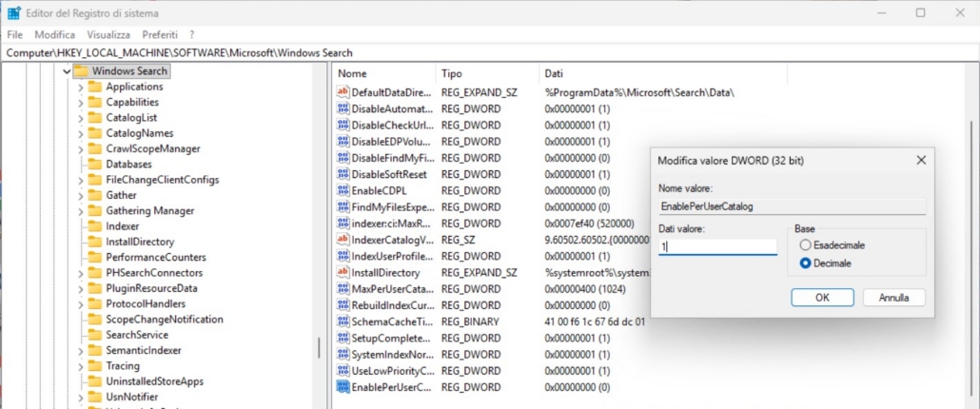Click the Windows Search folder icon
The image size is (980, 409).
81,71
